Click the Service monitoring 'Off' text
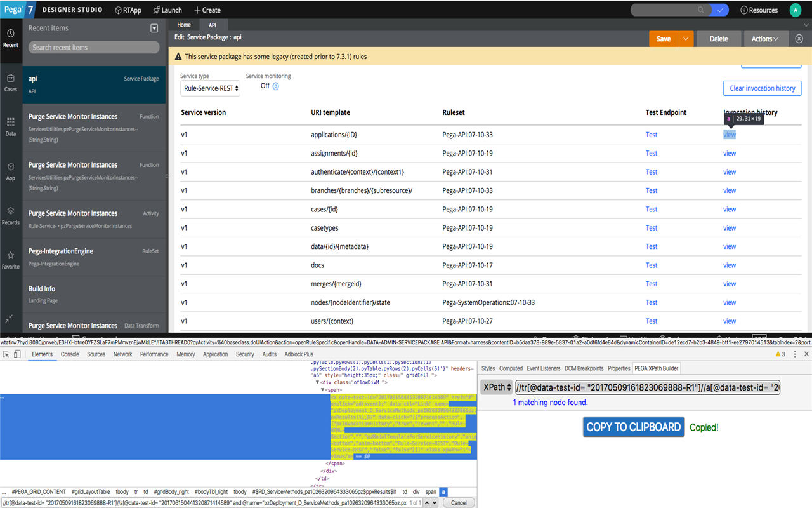 (x=265, y=86)
